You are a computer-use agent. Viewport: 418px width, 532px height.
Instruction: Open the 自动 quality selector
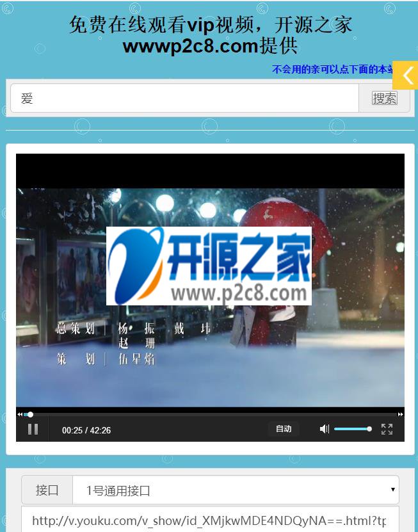click(x=284, y=429)
